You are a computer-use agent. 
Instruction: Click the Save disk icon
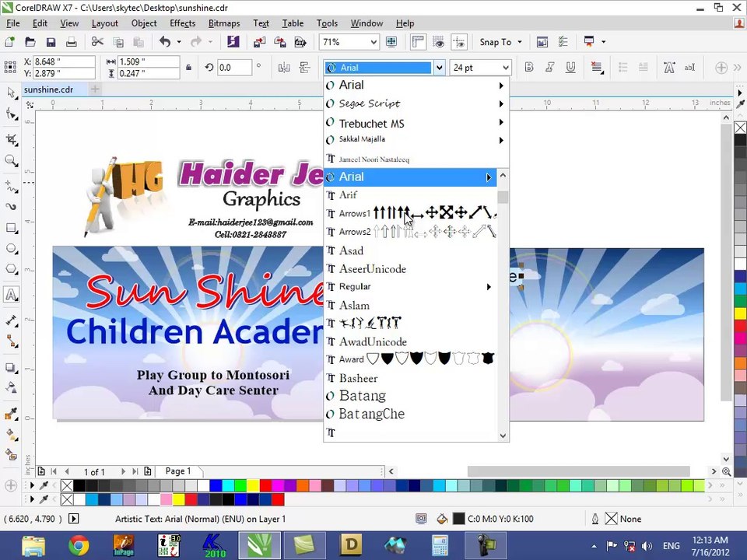point(51,42)
